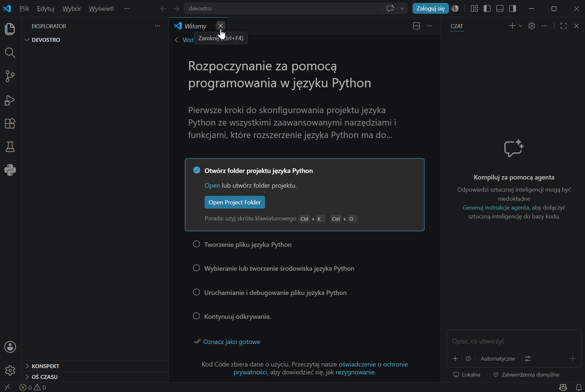
Task: Open errors and warnings status indicator
Action: [x=33, y=387]
